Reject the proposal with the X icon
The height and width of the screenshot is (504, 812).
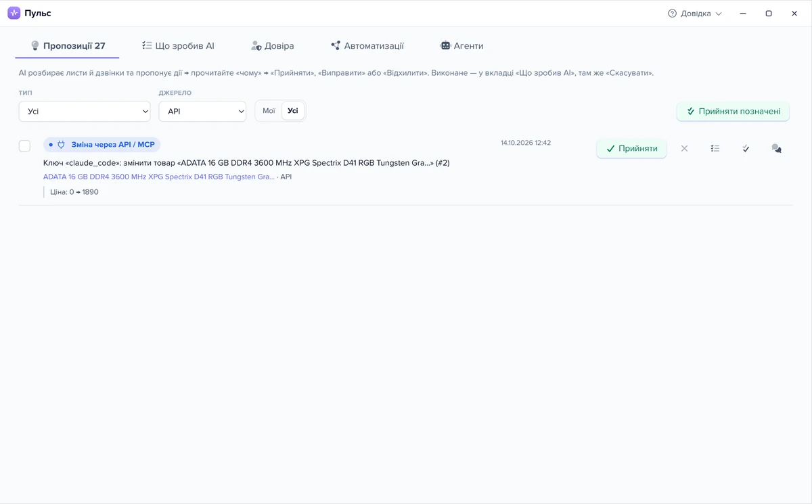[684, 148]
